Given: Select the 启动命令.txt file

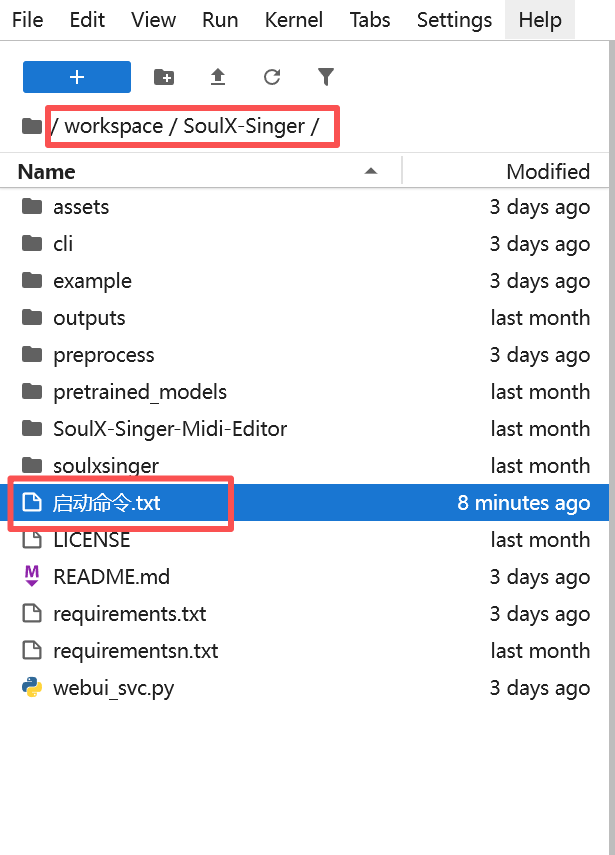Looking at the screenshot, I should (106, 503).
